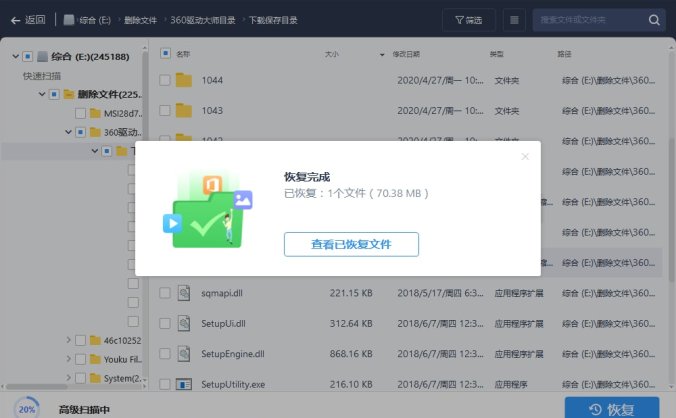Click the 综合 (E:) drive icon in the tree
Image resolution: width=676 pixels, height=418 pixels.
click(42, 56)
